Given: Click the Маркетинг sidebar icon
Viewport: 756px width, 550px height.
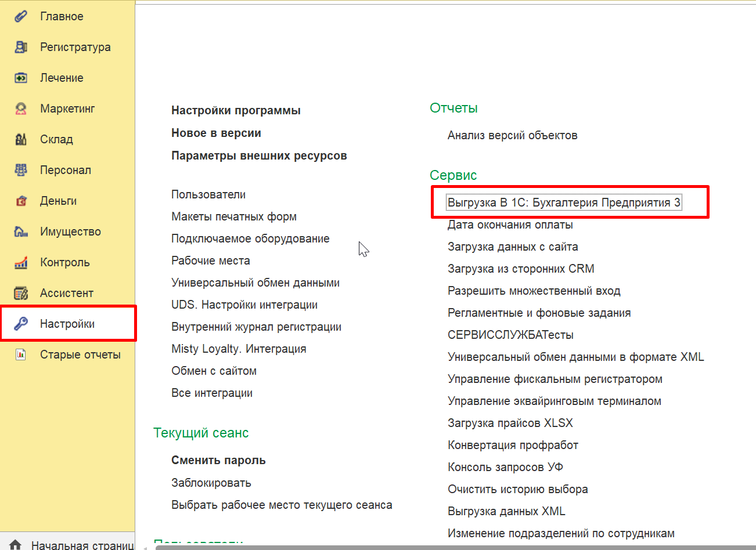Looking at the screenshot, I should [21, 108].
